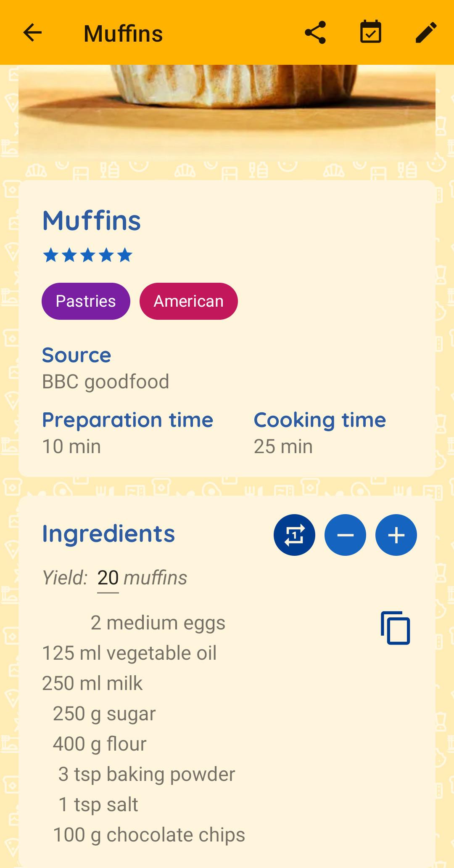Tap the Muffins title in header bar
The height and width of the screenshot is (868, 454).
coord(123,34)
